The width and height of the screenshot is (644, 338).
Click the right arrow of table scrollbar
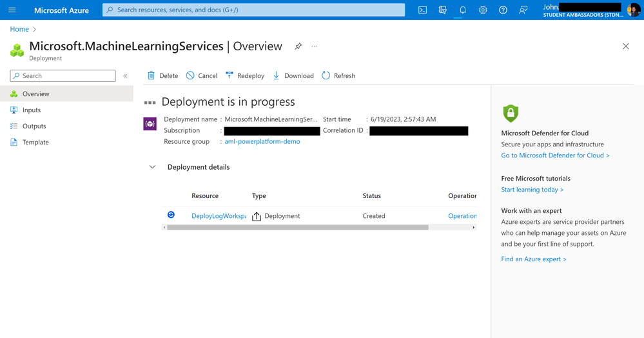pos(474,228)
